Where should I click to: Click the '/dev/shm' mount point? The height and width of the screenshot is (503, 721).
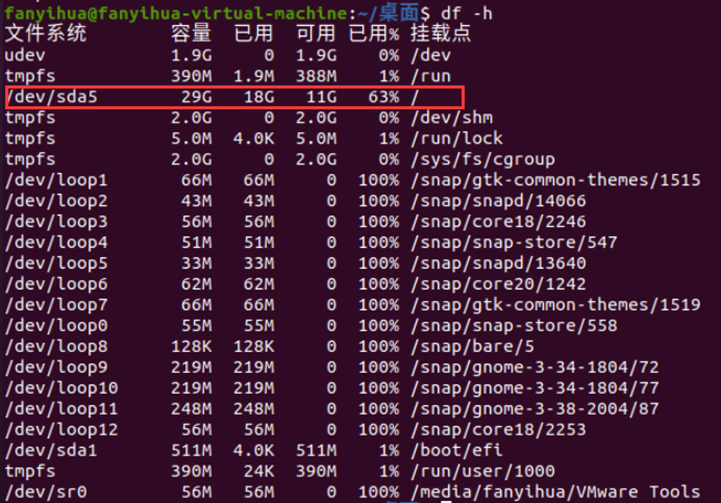pos(452,118)
